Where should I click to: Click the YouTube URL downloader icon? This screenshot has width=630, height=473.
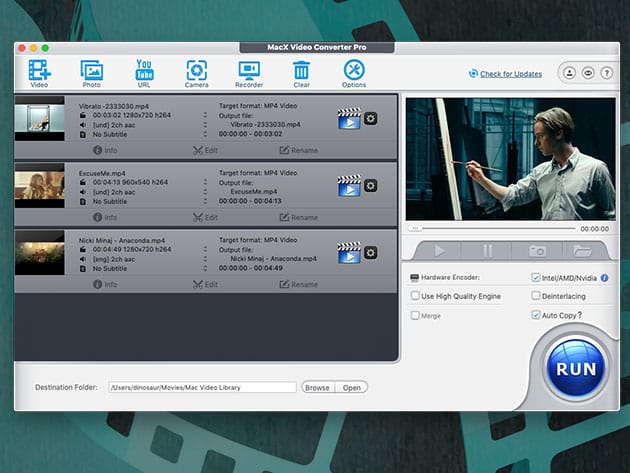click(x=144, y=71)
